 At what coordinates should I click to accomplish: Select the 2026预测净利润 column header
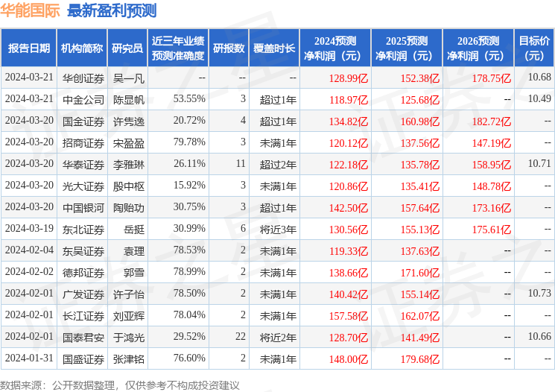(478, 48)
